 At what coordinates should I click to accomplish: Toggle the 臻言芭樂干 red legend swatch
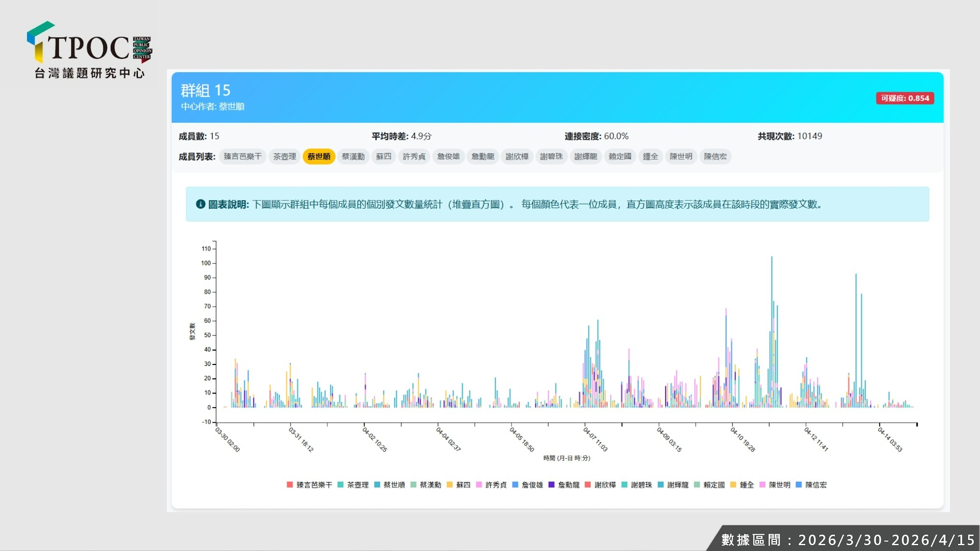click(290, 485)
